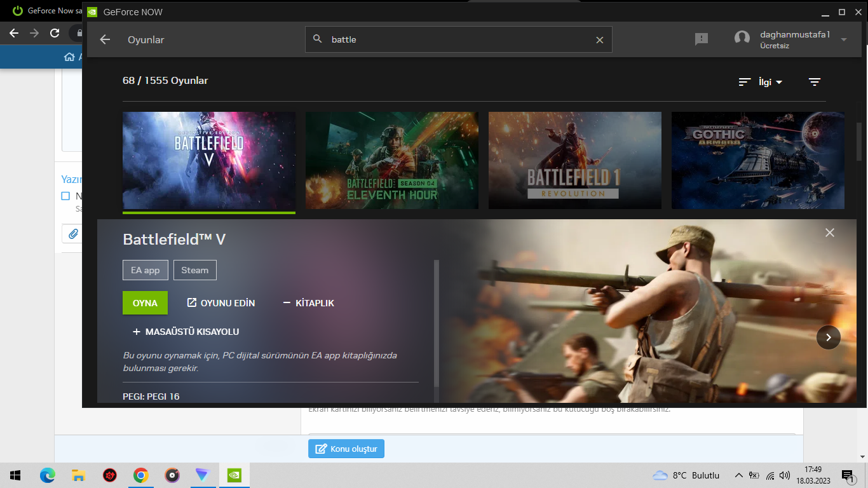The width and height of the screenshot is (868, 488).
Task: Click the browser forward arrow
Action: point(34,33)
